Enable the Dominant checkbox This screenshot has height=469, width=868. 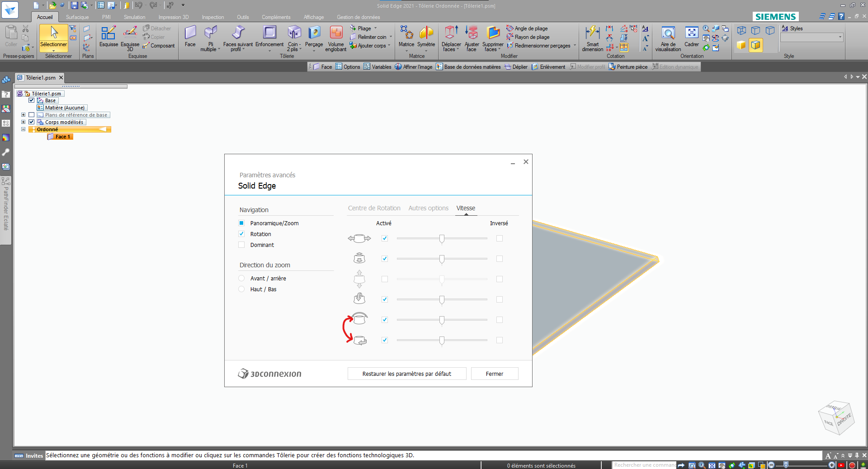click(241, 245)
